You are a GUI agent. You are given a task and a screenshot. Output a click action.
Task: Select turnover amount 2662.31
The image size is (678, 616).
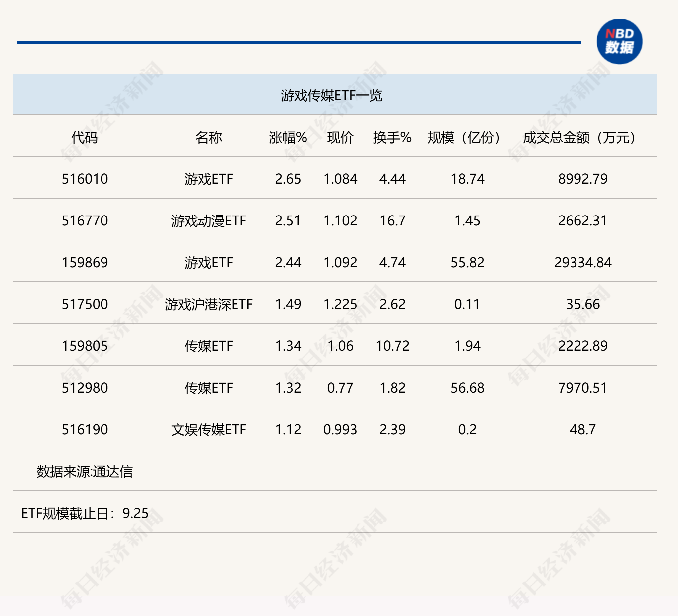click(582, 221)
